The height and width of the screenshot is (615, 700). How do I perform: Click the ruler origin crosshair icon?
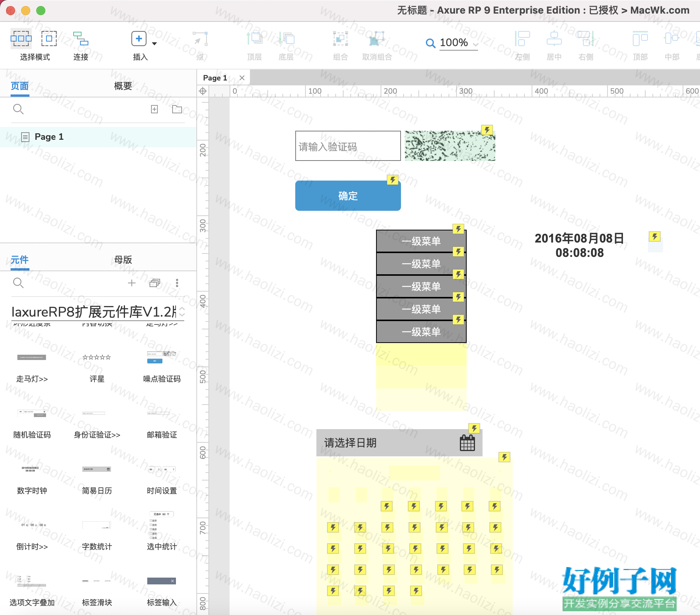click(203, 91)
